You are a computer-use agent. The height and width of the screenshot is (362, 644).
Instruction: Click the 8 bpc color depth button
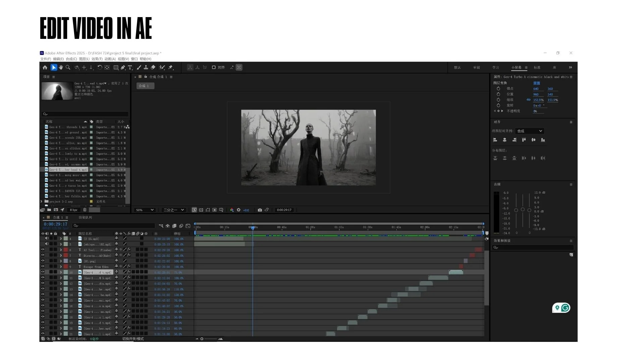tap(74, 210)
